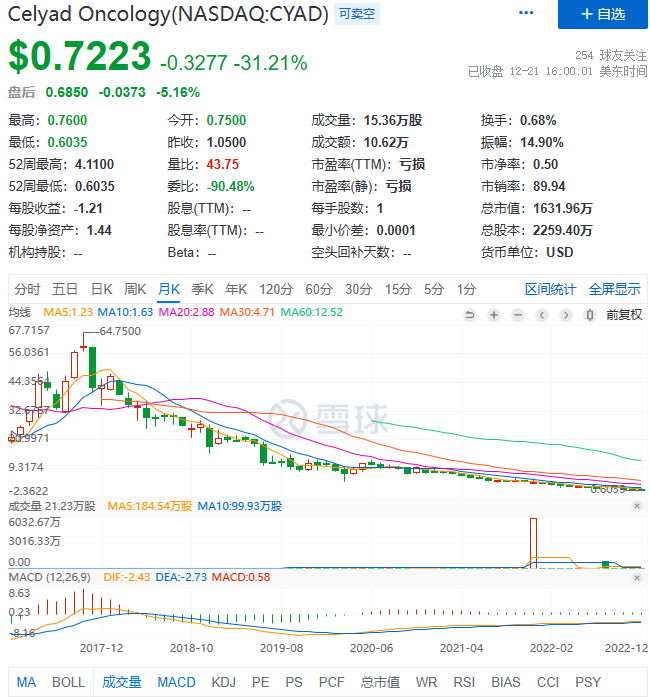Screen dimensions: 650x697
Task: Select the 年K yearly candlestick tab
Action: pos(236,289)
